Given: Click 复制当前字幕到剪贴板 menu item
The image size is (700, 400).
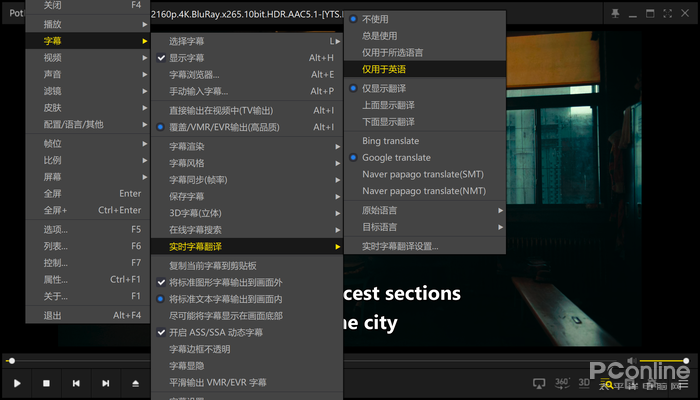Looking at the screenshot, I should pyautogui.click(x=212, y=266).
